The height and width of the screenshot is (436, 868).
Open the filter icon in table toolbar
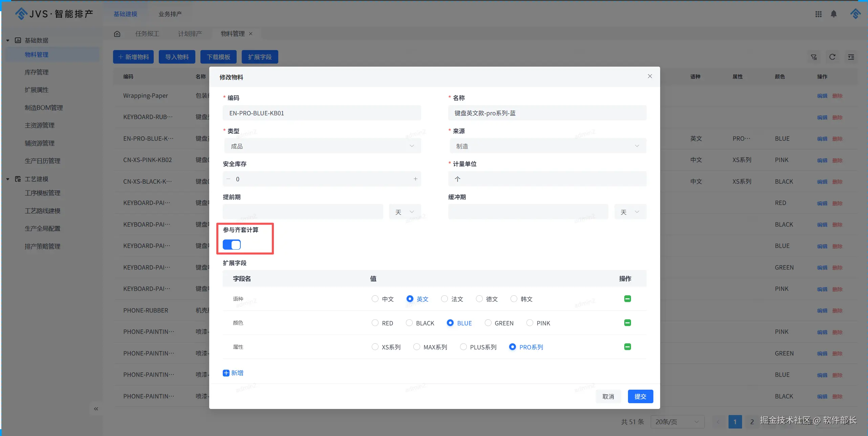[814, 57]
